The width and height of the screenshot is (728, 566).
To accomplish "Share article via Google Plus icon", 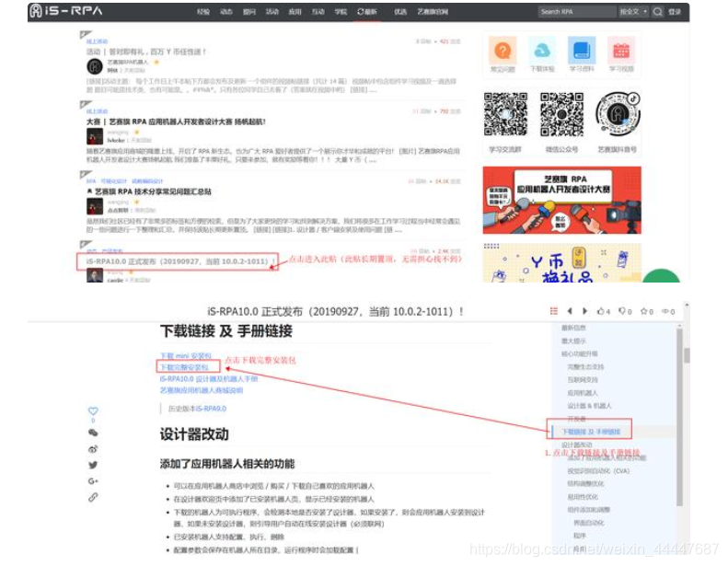I will click(93, 481).
